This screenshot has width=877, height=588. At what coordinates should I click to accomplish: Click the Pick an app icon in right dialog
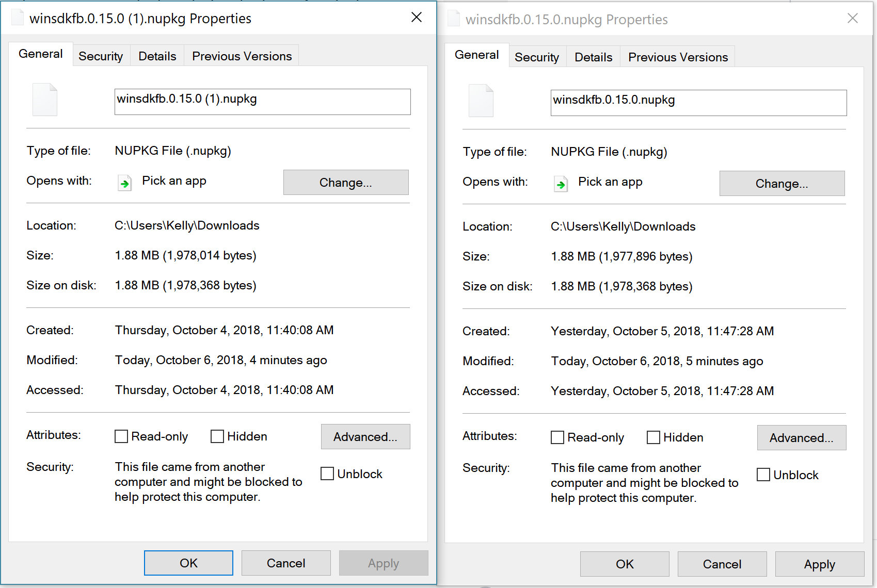coord(561,184)
